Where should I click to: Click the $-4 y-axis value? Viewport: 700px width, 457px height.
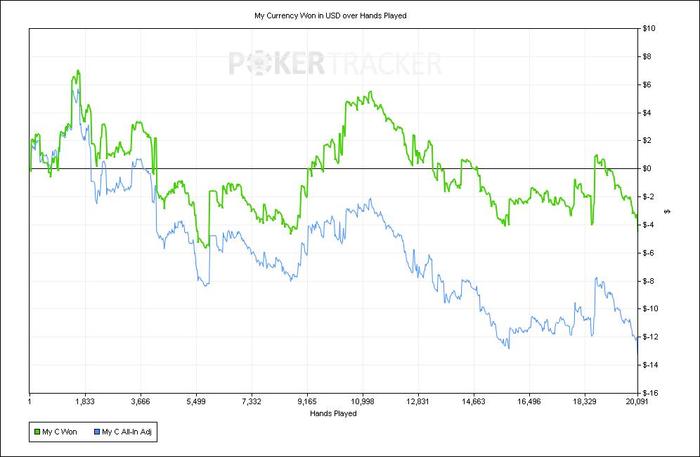coord(648,225)
